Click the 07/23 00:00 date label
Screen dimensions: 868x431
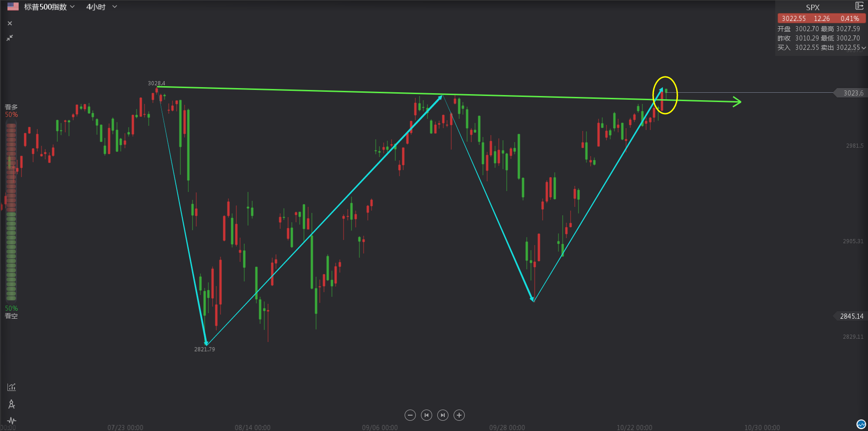125,427
